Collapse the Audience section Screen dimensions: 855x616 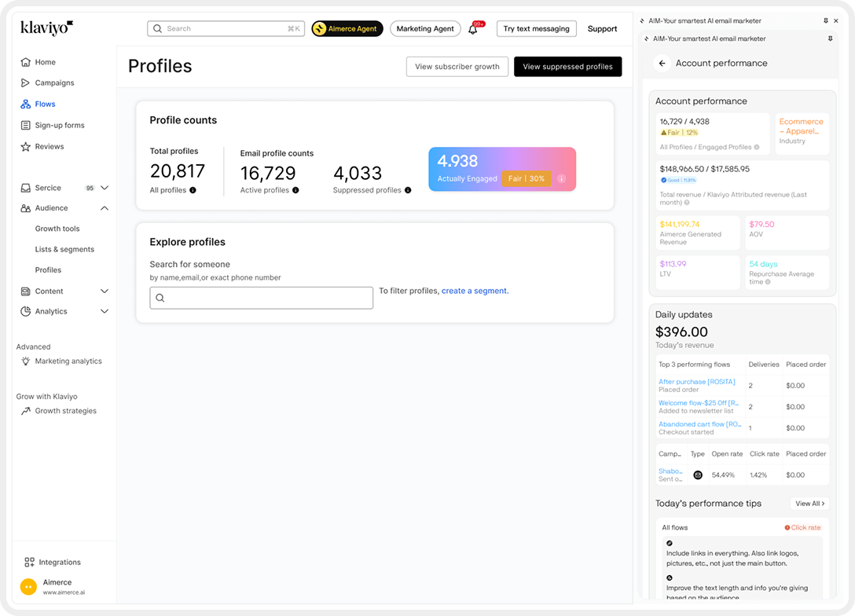click(104, 207)
